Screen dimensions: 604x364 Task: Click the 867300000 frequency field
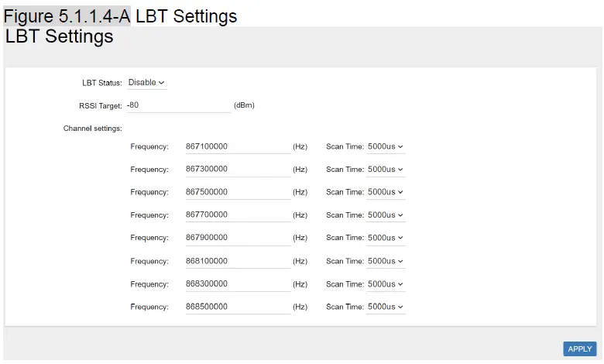pyautogui.click(x=237, y=169)
